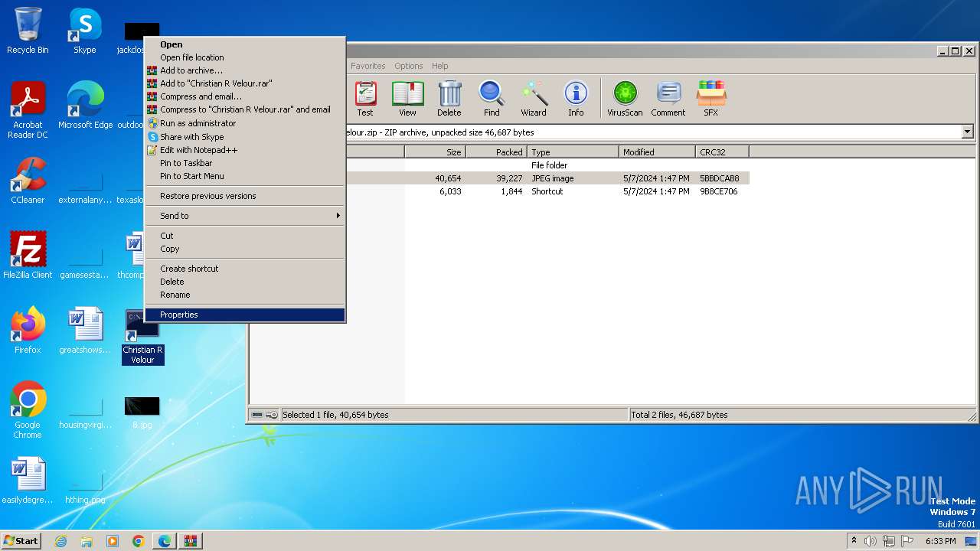
Task: Open the Favorites menu in WinRAR
Action: [x=367, y=66]
